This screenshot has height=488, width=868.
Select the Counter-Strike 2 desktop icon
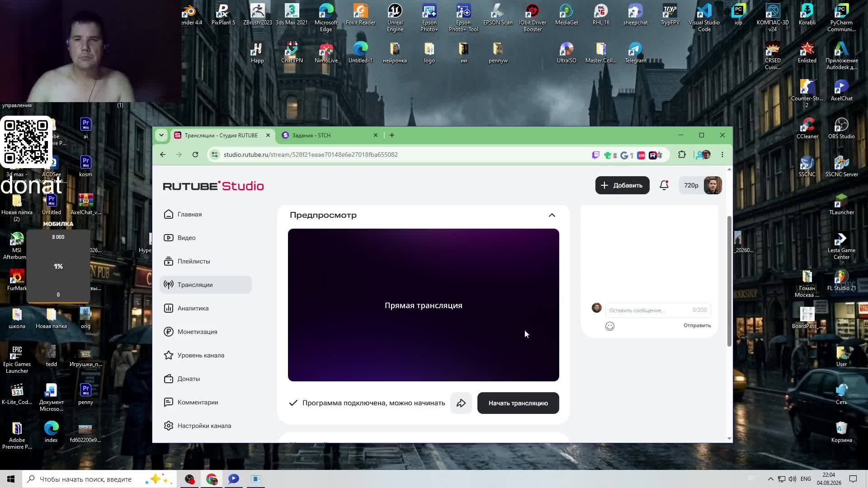point(807,94)
